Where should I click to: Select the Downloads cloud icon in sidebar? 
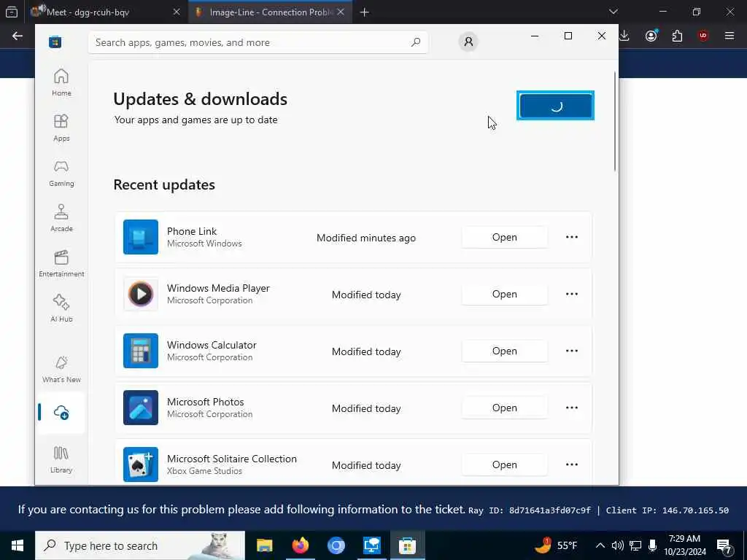[x=61, y=413]
